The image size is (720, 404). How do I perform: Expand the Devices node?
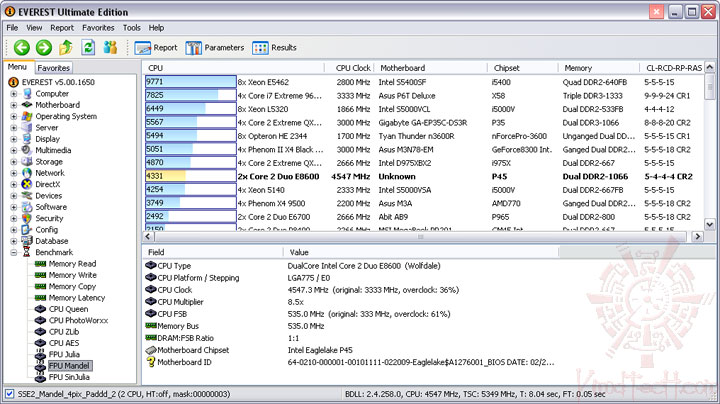(x=14, y=196)
